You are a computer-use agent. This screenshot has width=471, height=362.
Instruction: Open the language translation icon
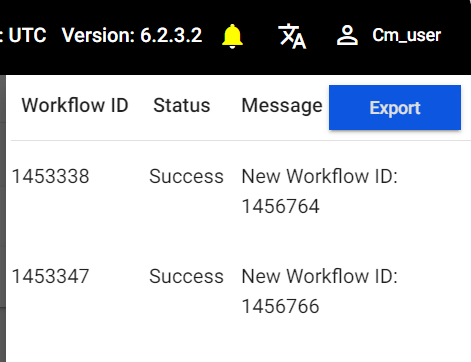[292, 36]
